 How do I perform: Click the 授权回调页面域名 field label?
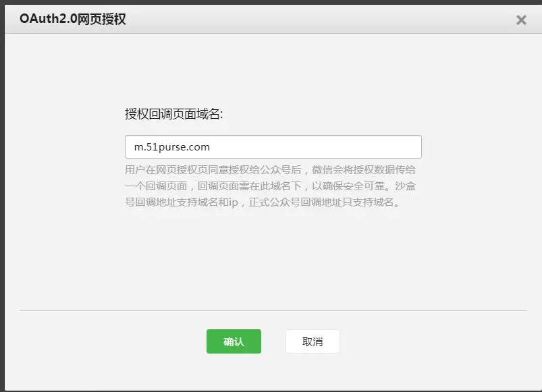174,113
